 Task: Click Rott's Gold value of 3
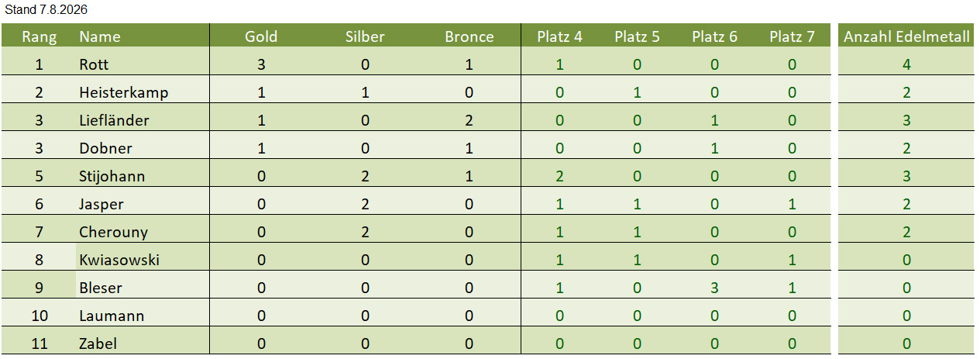click(x=261, y=64)
